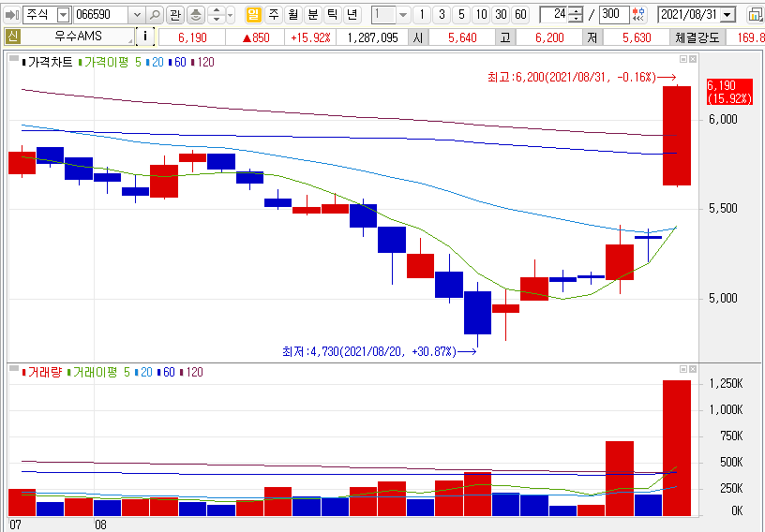Click the 거래량 volume legend label
The width and height of the screenshot is (765, 532).
(42, 372)
